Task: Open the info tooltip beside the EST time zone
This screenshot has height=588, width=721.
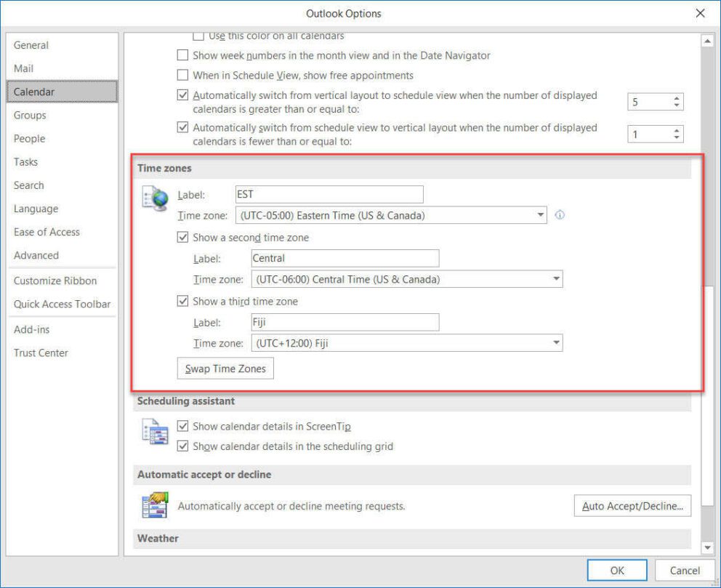Action: (560, 215)
